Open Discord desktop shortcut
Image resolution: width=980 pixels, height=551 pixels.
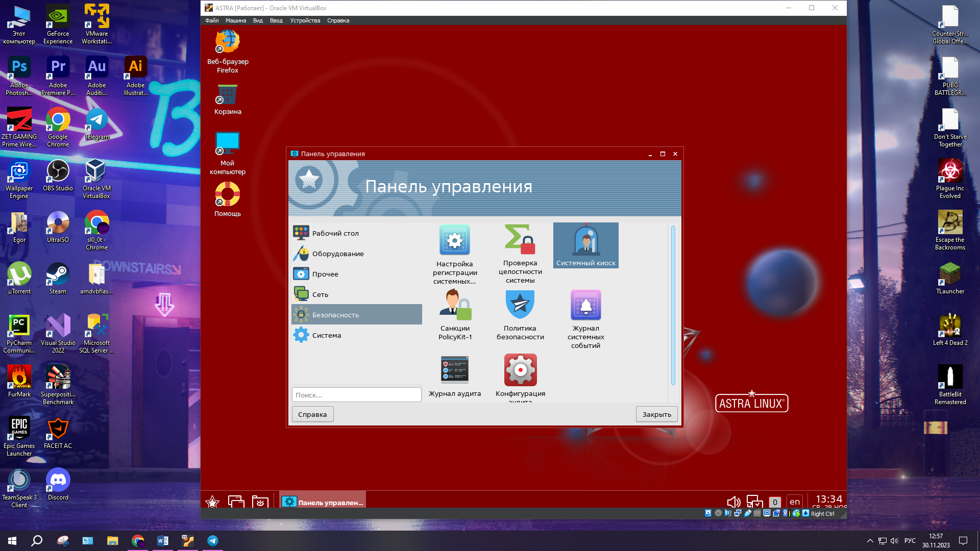point(58,484)
